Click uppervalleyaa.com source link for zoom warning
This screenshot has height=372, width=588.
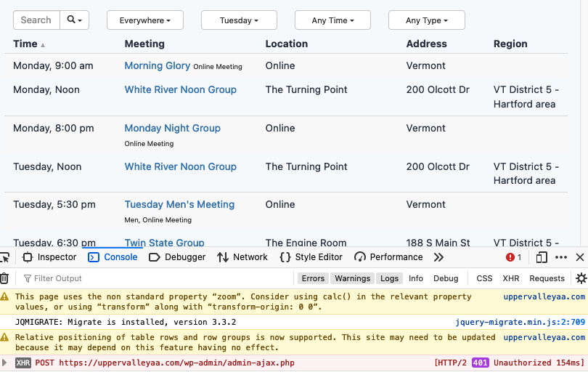point(544,296)
